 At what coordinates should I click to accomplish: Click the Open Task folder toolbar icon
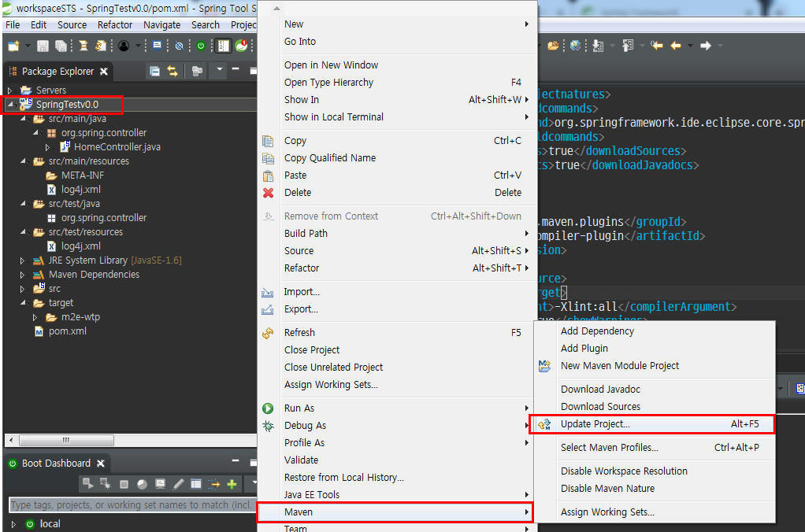point(553,46)
